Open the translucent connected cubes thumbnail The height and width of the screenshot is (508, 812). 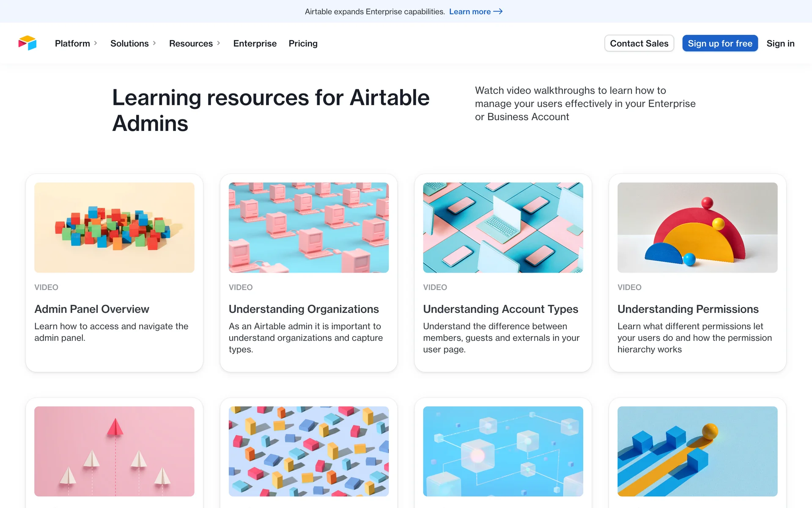tap(503, 451)
